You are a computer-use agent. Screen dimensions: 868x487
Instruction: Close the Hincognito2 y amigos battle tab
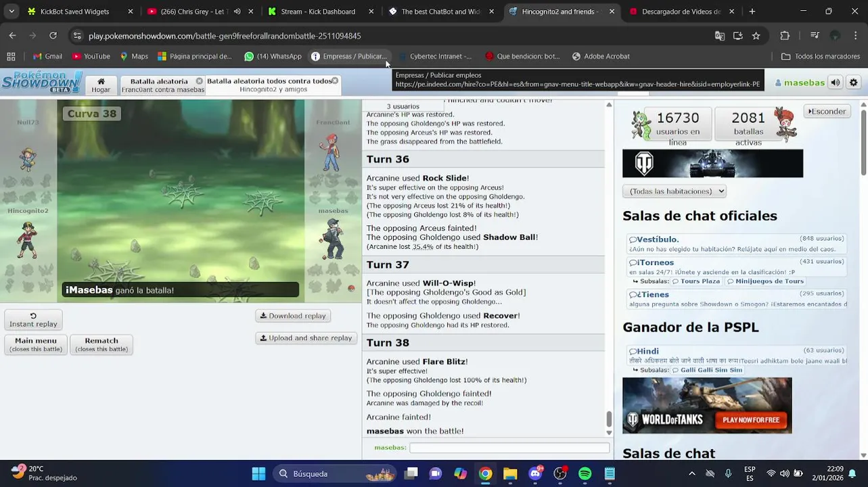pos(335,80)
